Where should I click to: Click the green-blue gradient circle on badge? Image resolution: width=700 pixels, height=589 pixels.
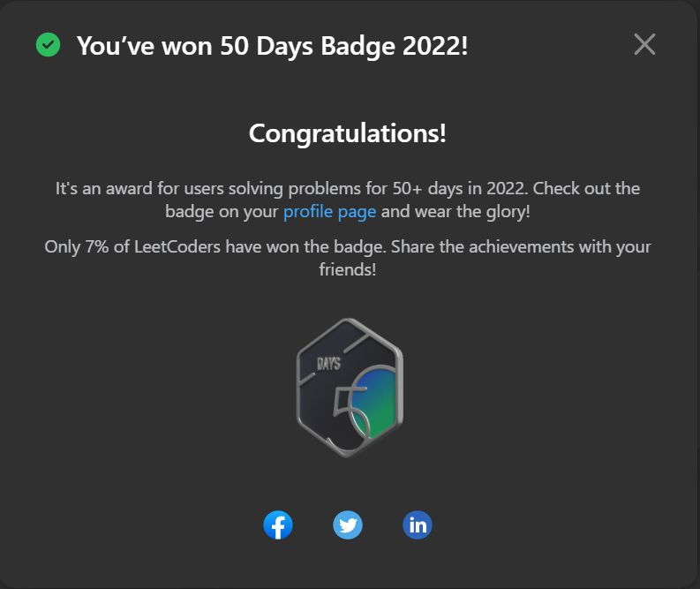[374, 404]
